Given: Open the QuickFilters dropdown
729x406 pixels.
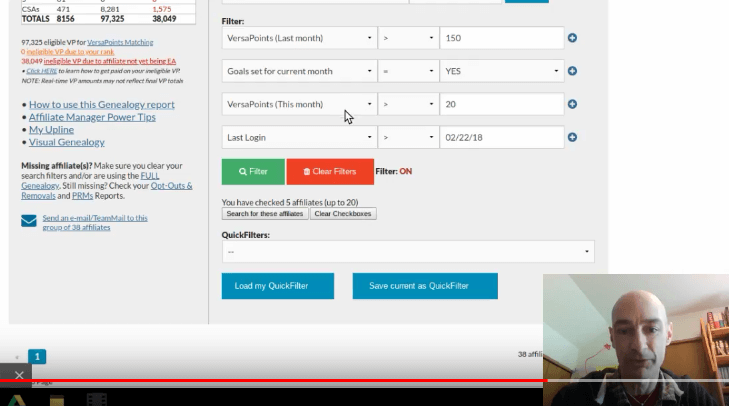Looking at the screenshot, I should click(x=408, y=252).
